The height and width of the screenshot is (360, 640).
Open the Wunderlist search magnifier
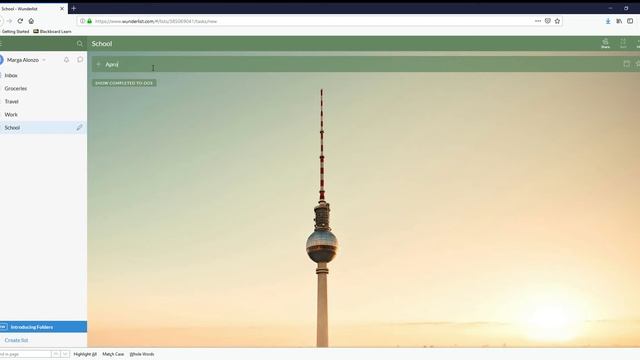pyautogui.click(x=80, y=44)
